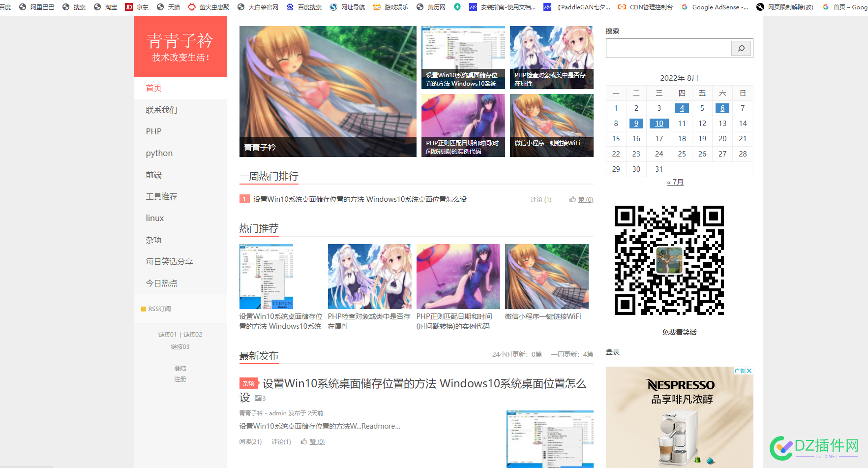Image resolution: width=868 pixels, height=468 pixels.
Task: Go to previous month « 7月
Action: [x=675, y=182]
